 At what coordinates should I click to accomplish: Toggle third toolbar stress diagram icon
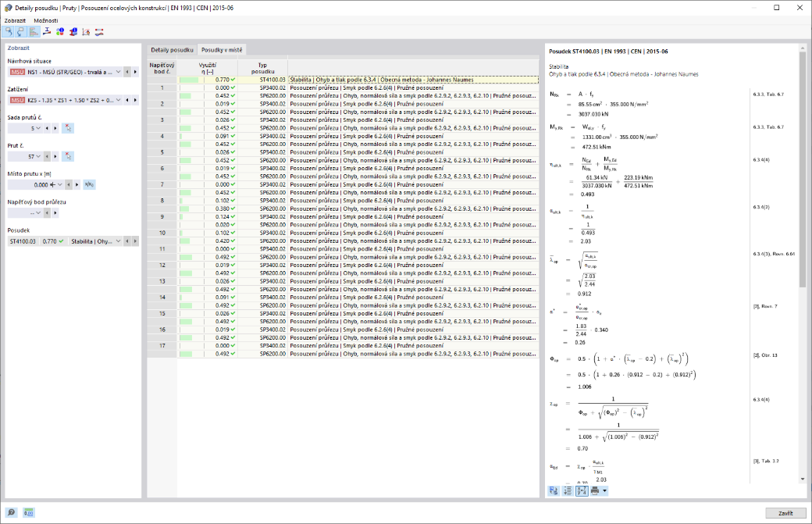[x=34, y=32]
